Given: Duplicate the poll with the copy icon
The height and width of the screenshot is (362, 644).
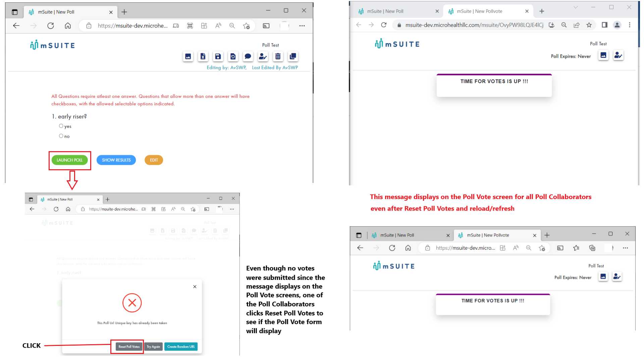Looking at the screenshot, I should (293, 56).
